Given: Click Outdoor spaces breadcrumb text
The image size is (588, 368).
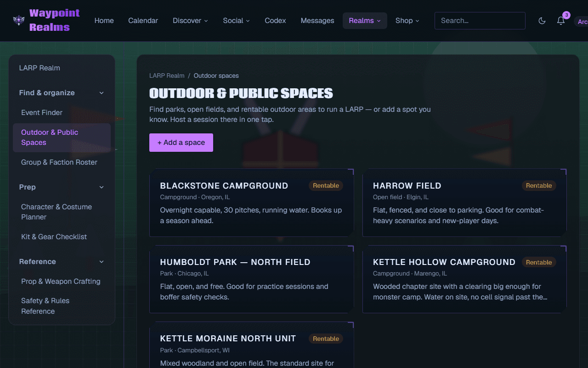Looking at the screenshot, I should 216,76.
